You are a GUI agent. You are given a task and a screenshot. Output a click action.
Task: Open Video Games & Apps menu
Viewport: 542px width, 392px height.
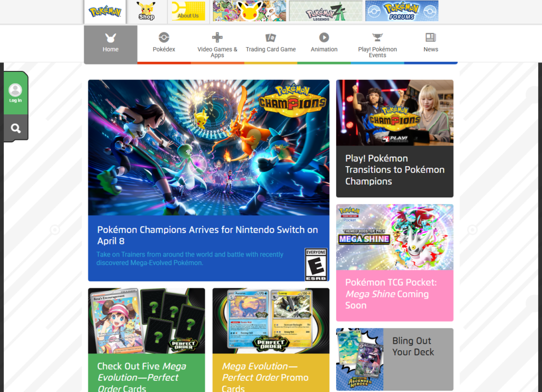(217, 44)
